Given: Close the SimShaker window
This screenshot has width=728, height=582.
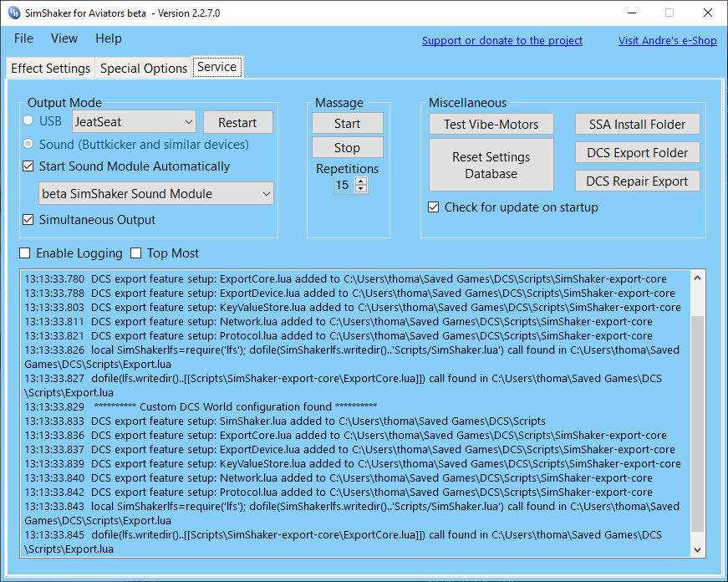Looking at the screenshot, I should [708, 13].
